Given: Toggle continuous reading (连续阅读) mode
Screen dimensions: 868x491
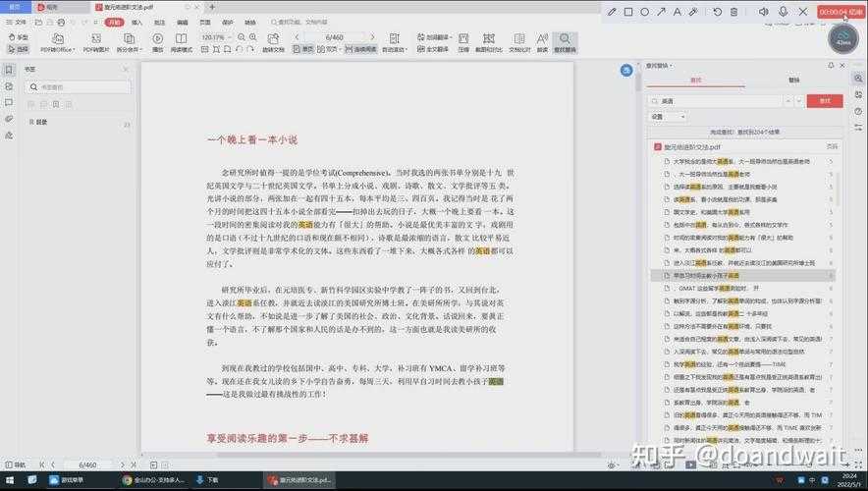Looking at the screenshot, I should pos(360,49).
